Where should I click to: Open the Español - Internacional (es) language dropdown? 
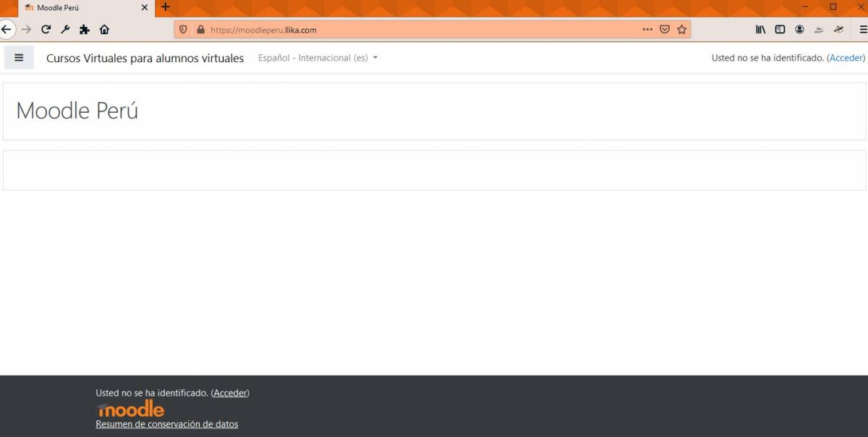pos(318,58)
